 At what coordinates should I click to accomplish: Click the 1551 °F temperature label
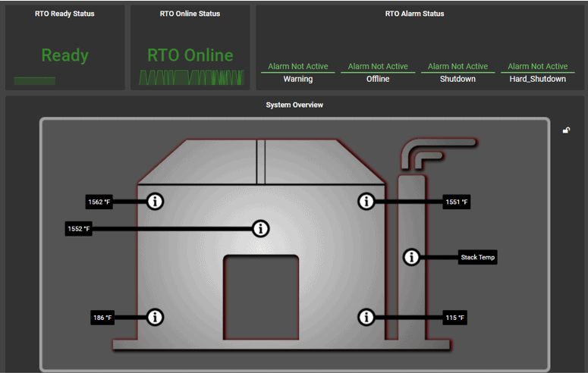[x=457, y=202]
